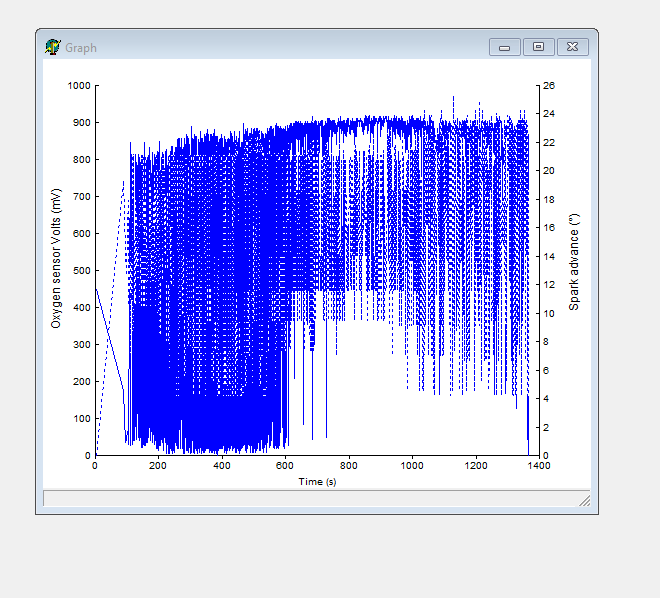Click the 'Graph' title text
The width and height of the screenshot is (660, 598).
(81, 48)
